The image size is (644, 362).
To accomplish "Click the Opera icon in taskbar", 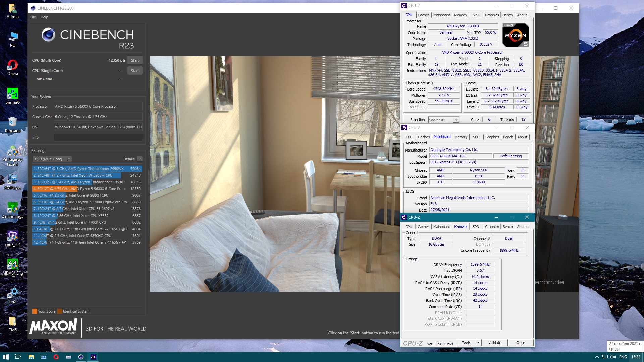I will 56,357.
